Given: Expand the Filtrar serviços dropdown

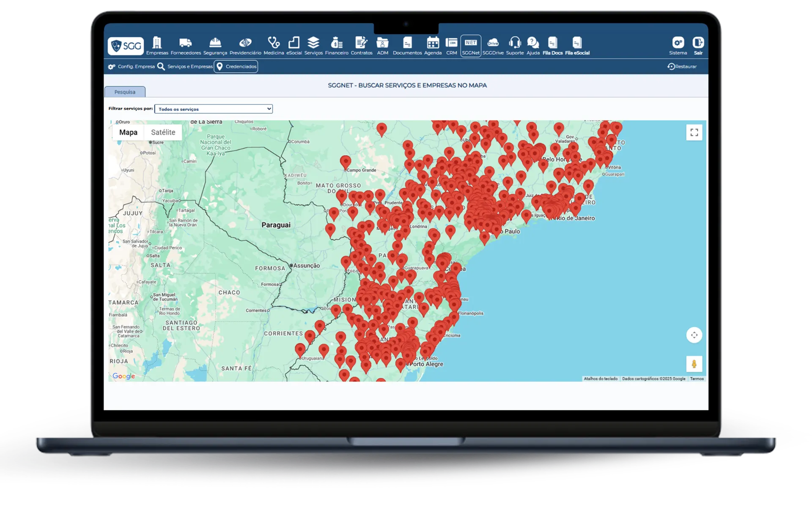Looking at the screenshot, I should (x=214, y=109).
